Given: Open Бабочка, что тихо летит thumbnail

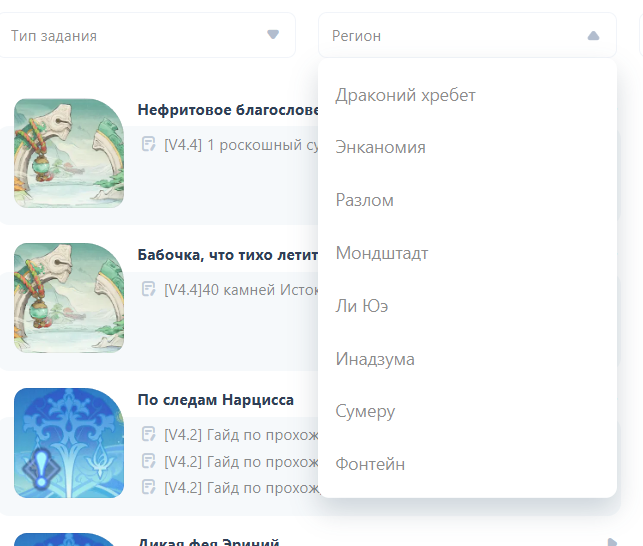Looking at the screenshot, I should click(69, 298).
